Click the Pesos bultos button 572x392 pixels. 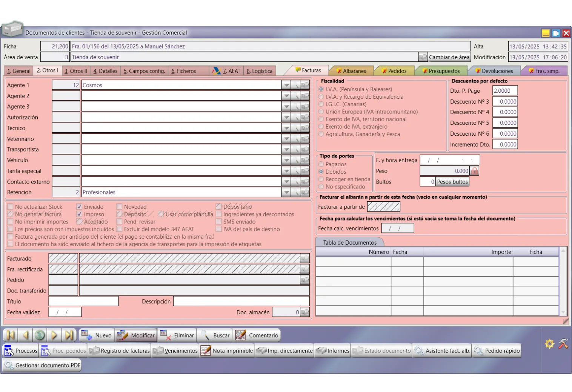[x=452, y=182]
